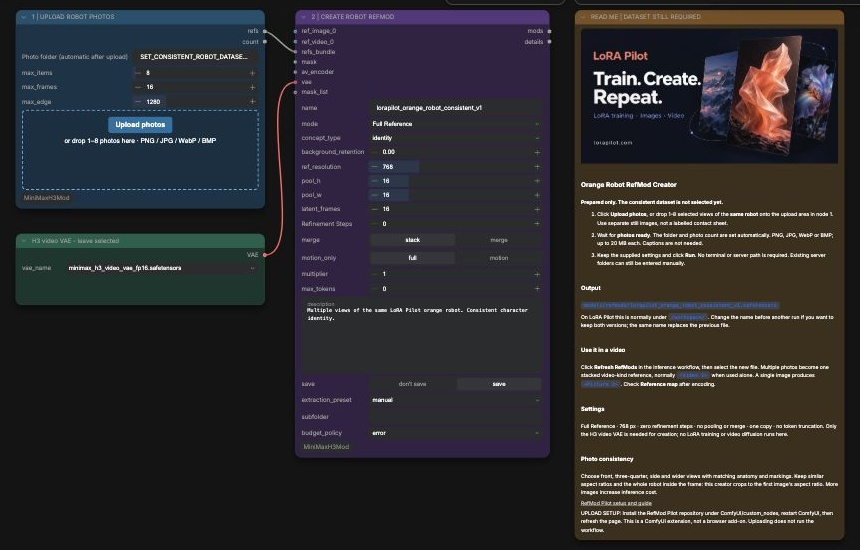Increase multiplier with plus icon
This screenshot has height=550, width=860.
click(537, 274)
